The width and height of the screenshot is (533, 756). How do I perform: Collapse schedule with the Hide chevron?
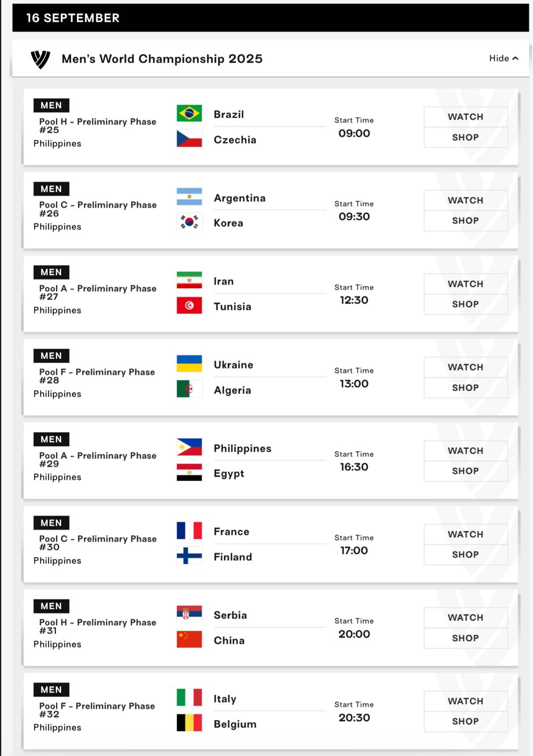[504, 58]
